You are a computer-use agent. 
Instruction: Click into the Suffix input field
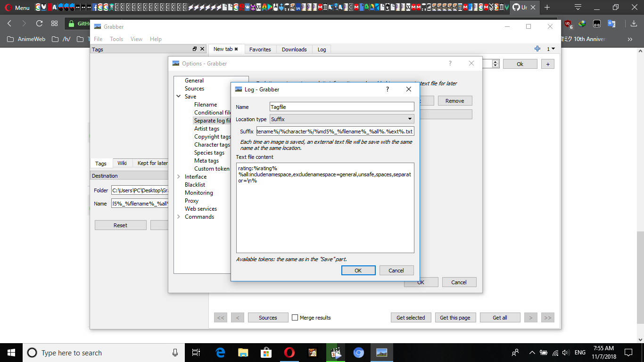click(x=335, y=132)
